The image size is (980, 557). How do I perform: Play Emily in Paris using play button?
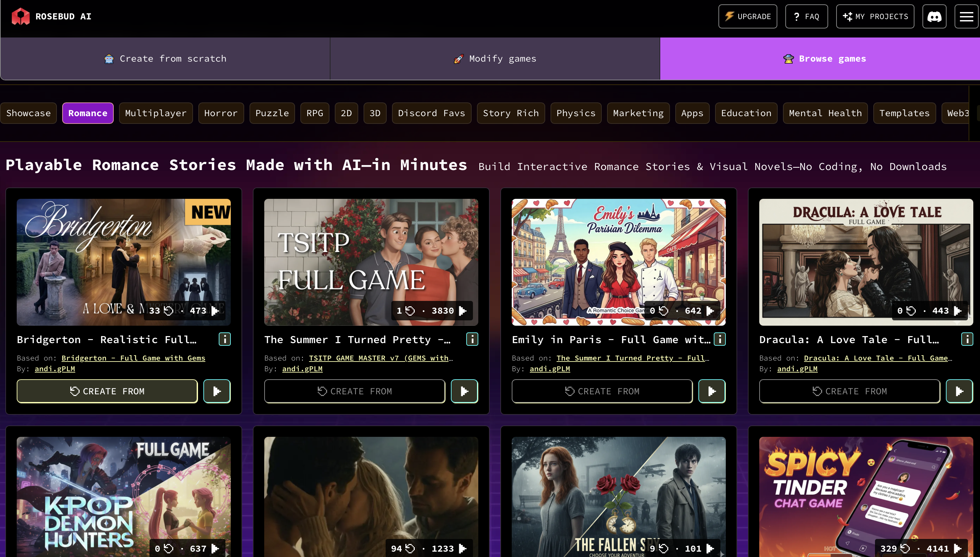point(712,391)
